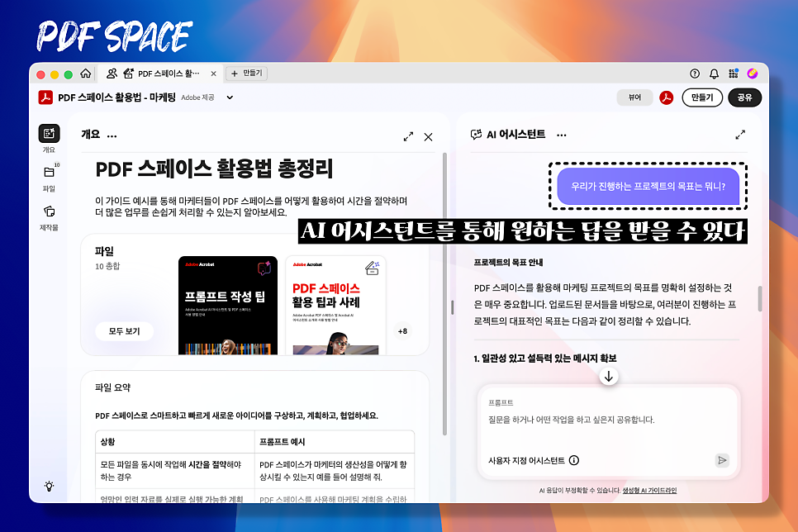Open AI 어시스턴트 more options ellipsis
Screen dimensions: 798x532
[x=562, y=135]
